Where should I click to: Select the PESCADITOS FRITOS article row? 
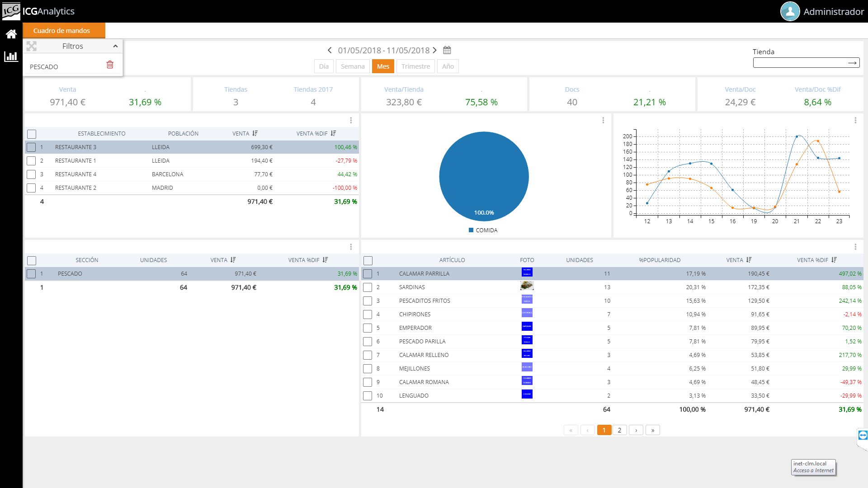coord(612,301)
